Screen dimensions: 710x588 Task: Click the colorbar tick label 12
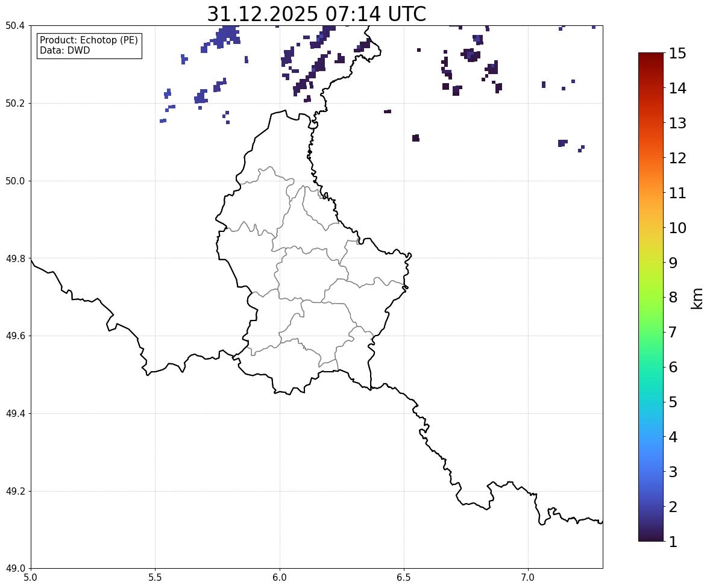tap(677, 158)
